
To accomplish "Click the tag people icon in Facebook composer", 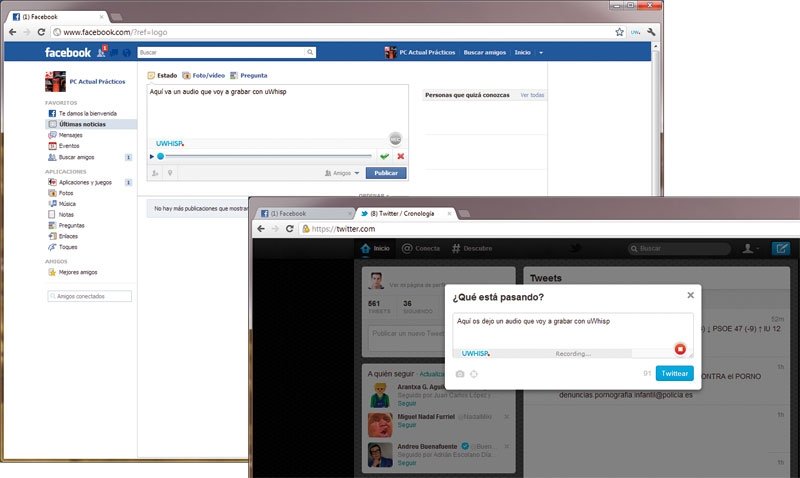I will click(x=155, y=173).
